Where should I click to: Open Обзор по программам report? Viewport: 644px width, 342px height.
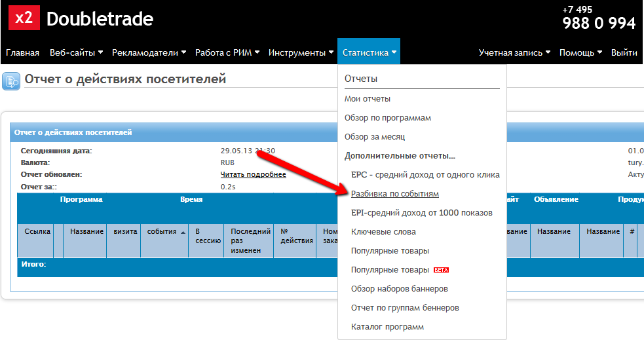click(x=388, y=118)
